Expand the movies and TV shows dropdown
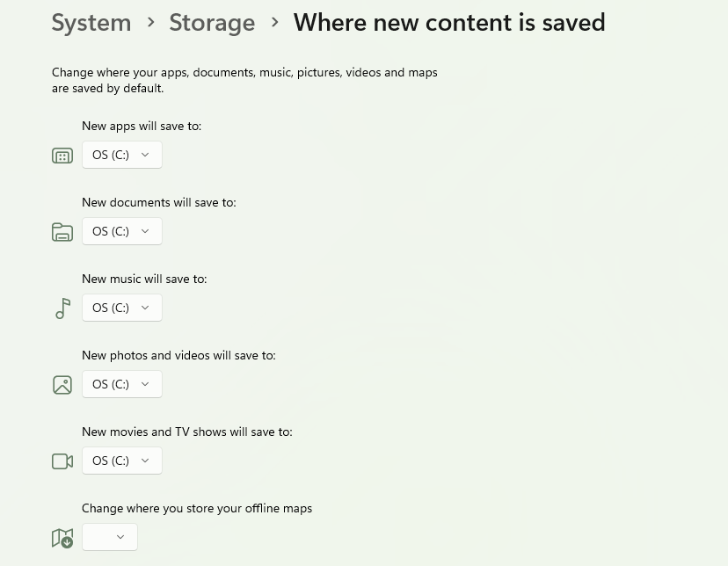728x566 pixels. click(122, 461)
